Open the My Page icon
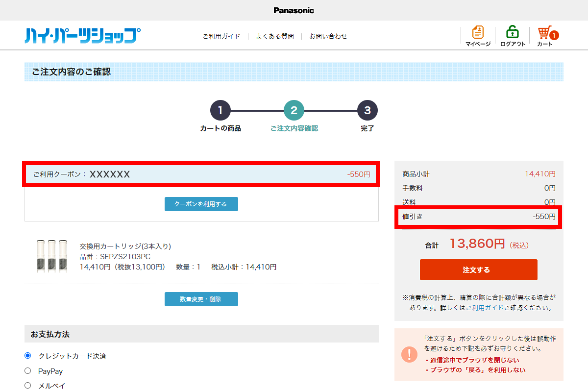The image size is (588, 392). (478, 33)
